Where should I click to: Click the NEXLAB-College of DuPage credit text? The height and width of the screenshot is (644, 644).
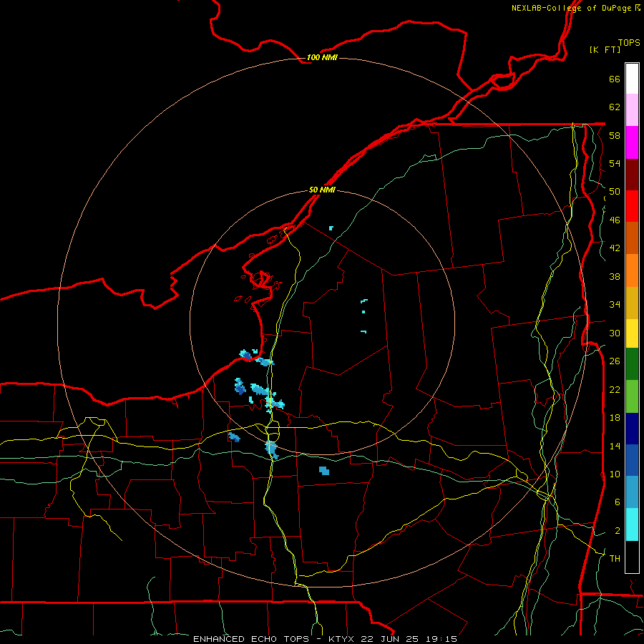click(571, 8)
